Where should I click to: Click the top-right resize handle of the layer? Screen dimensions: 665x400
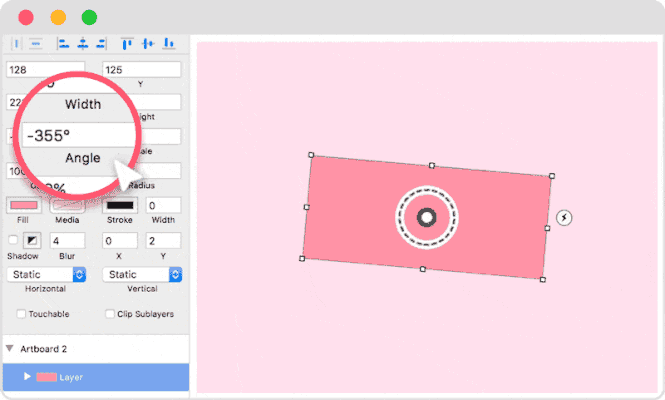click(552, 176)
